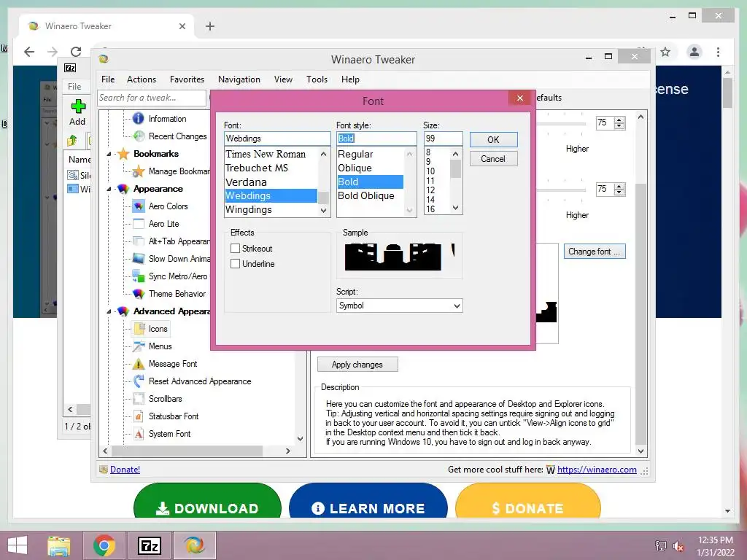This screenshot has width=747, height=560.
Task: Click the Change font button
Action: pyautogui.click(x=595, y=252)
